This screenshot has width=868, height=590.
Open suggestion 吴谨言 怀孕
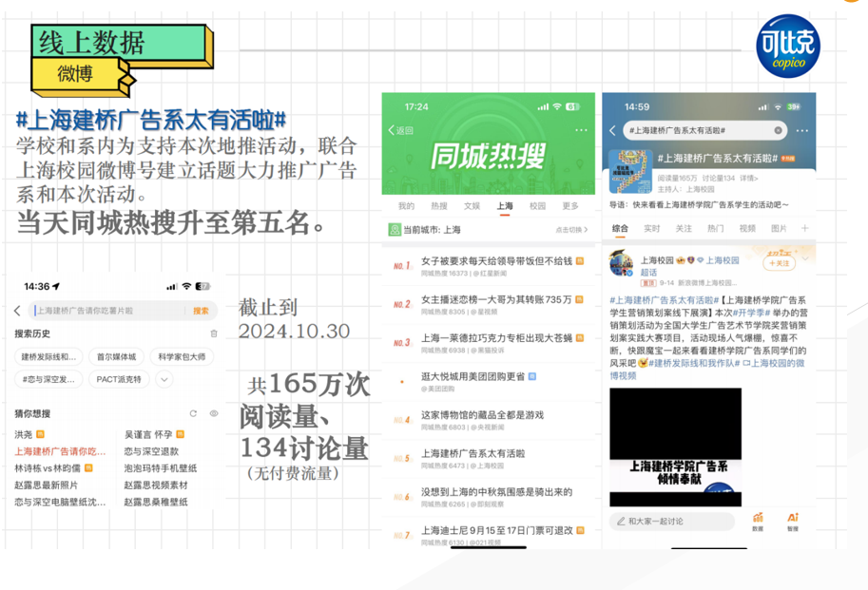pyautogui.click(x=148, y=434)
